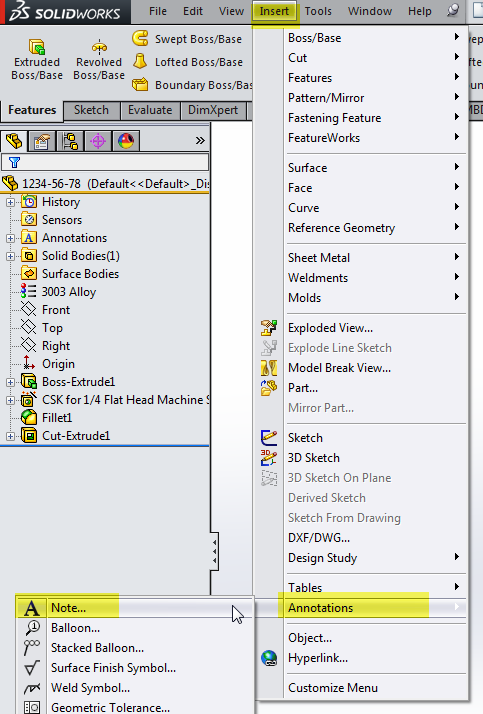Switch to the Evaluate tab
This screenshot has height=714, width=483.
tap(150, 110)
